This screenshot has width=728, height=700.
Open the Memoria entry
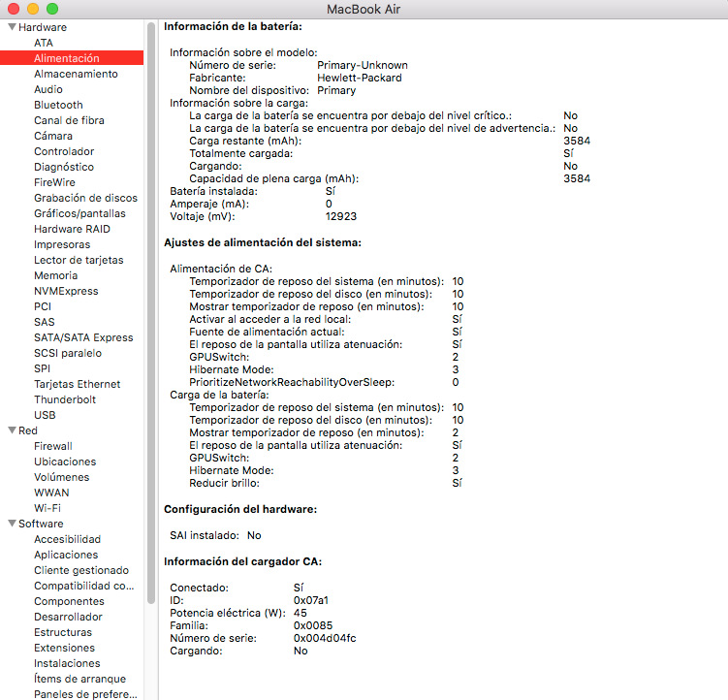click(x=55, y=275)
